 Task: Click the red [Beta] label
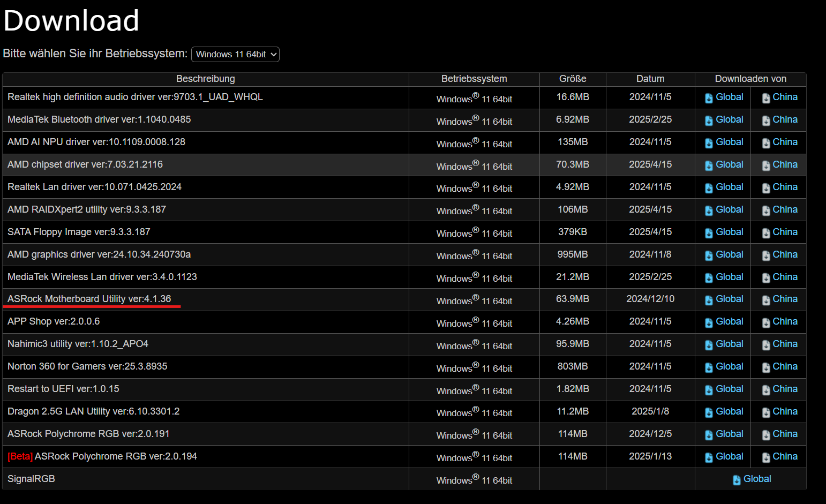[20, 456]
